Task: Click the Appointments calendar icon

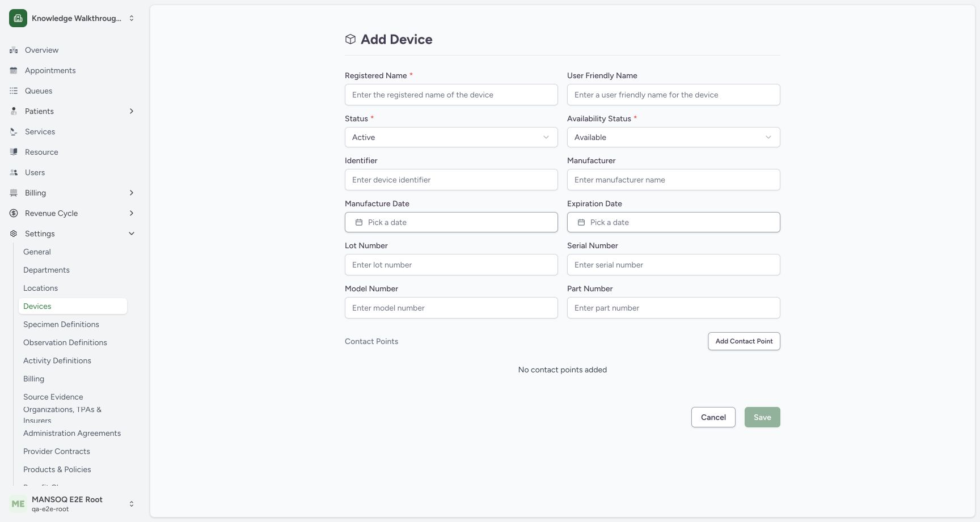Action: point(14,70)
